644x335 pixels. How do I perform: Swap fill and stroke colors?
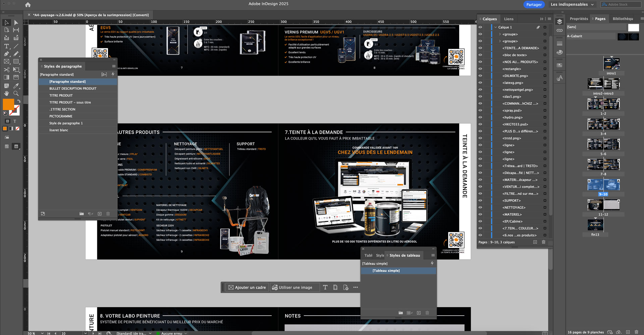[x=19, y=101]
